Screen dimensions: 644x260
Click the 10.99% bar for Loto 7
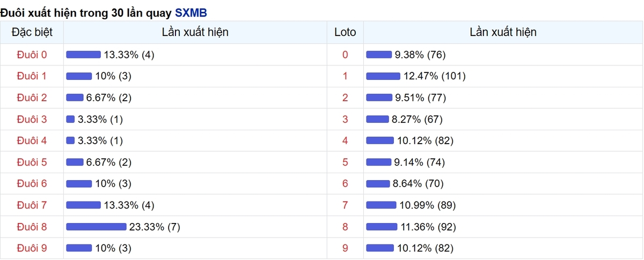click(381, 205)
